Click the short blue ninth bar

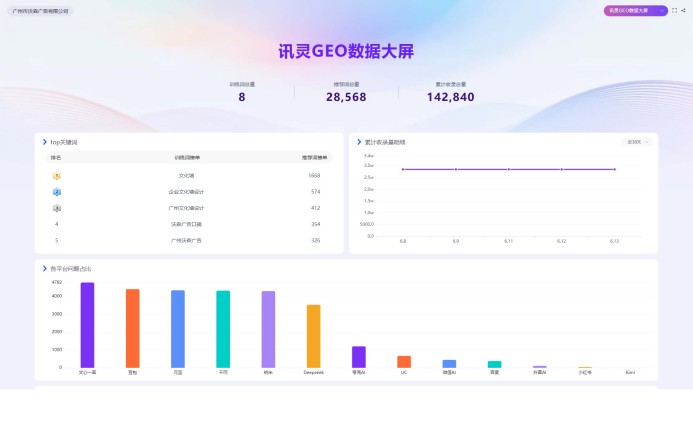[x=449, y=364]
